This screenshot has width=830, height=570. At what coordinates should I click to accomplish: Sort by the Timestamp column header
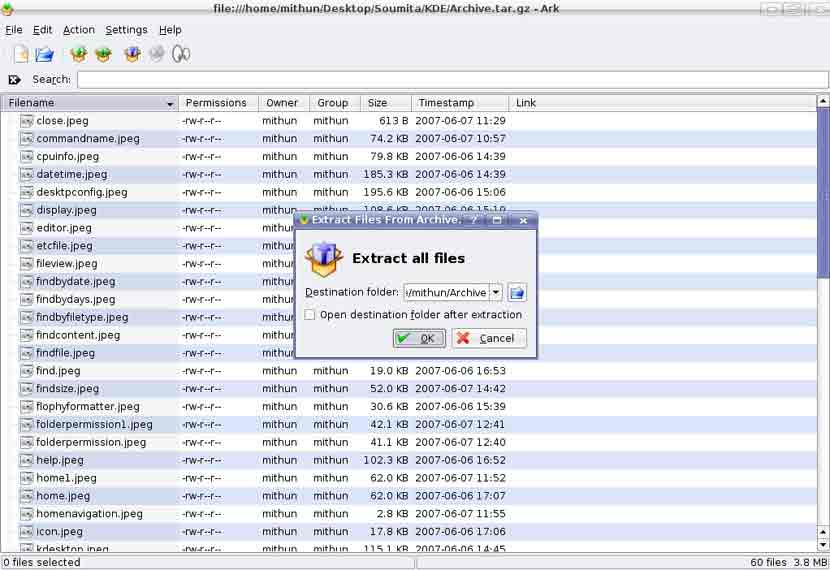(459, 103)
